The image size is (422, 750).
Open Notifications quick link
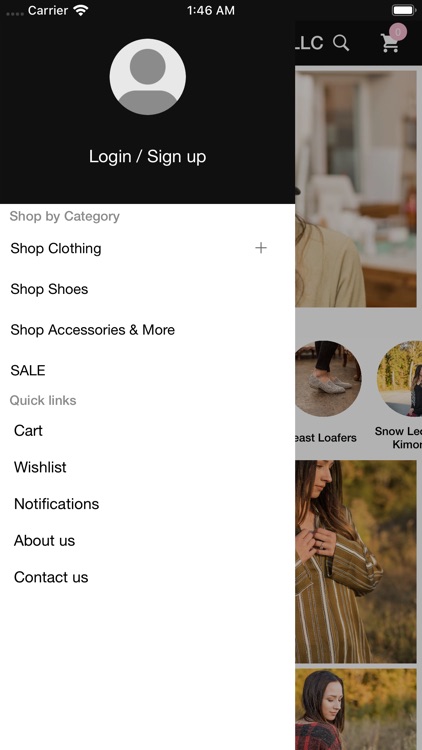[56, 504]
